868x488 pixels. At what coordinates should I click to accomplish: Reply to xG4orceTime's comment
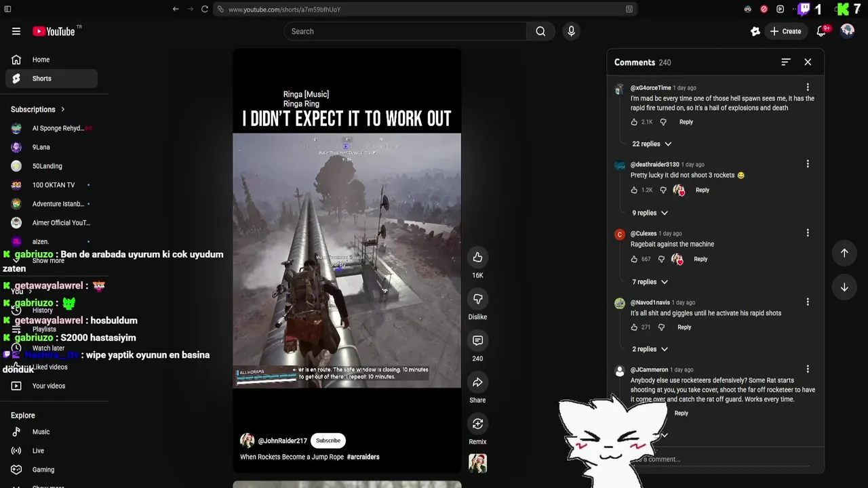(x=686, y=122)
